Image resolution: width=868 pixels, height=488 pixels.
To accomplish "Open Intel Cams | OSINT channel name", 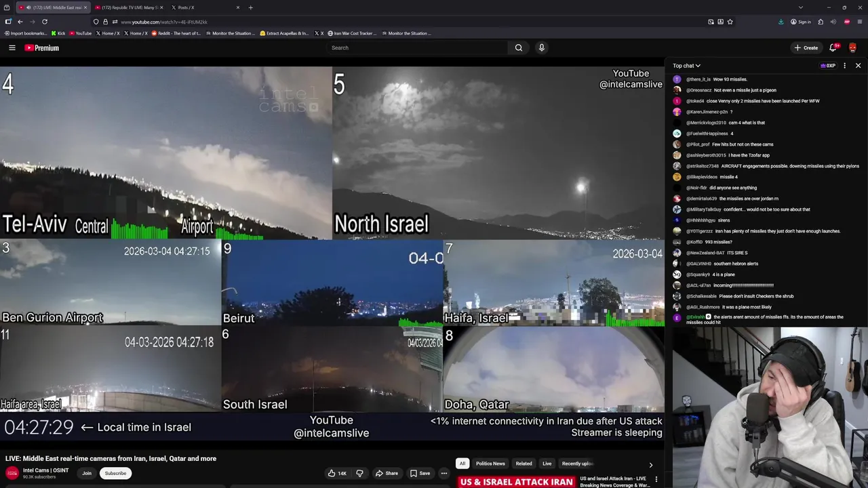I will pos(45,470).
